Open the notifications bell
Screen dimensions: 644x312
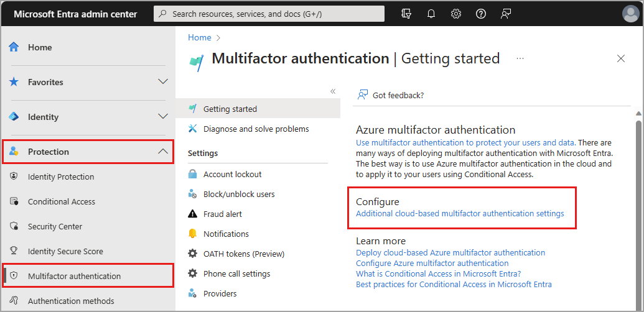[431, 14]
